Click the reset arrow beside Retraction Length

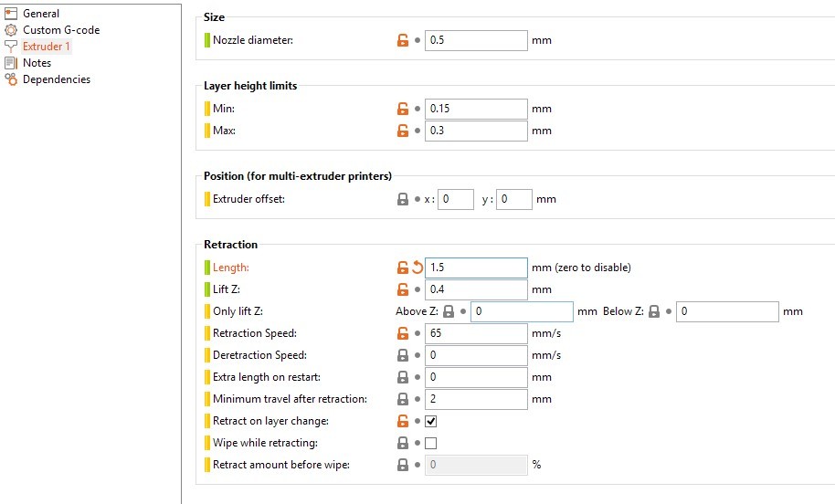[417, 268]
